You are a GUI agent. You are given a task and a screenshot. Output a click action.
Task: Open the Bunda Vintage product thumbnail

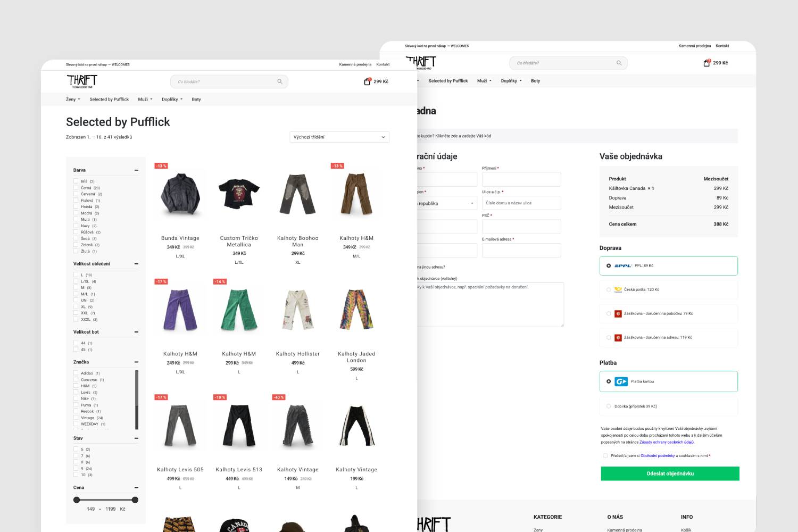click(180, 194)
